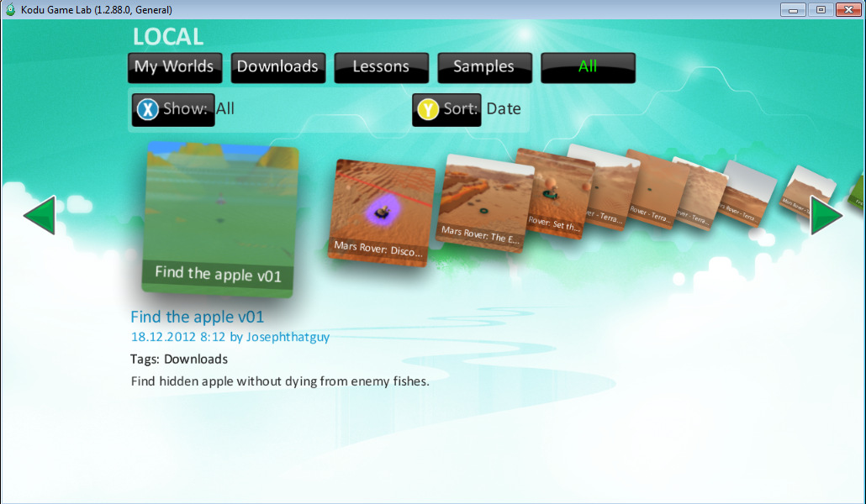
Task: Click the Find the apple v01 title link
Action: (198, 317)
